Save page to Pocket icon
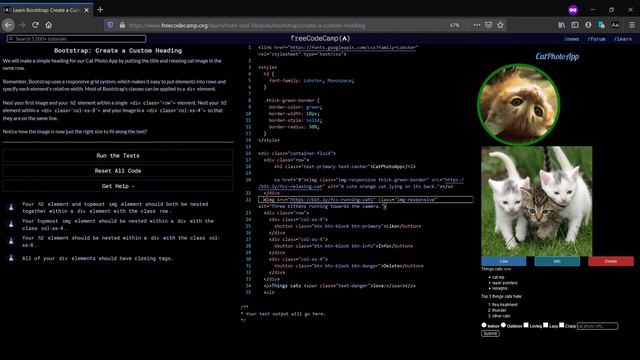The image size is (640, 360). [x=489, y=25]
